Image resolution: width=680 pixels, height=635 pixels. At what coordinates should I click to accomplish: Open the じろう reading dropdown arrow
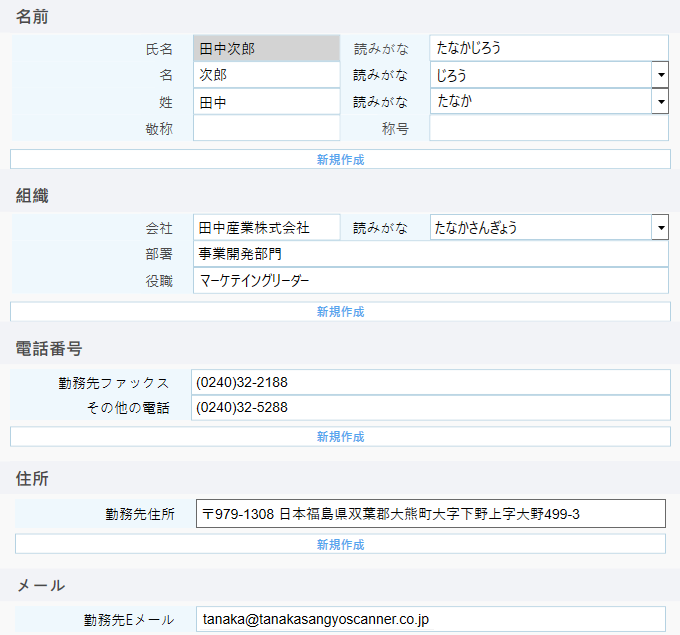click(660, 75)
